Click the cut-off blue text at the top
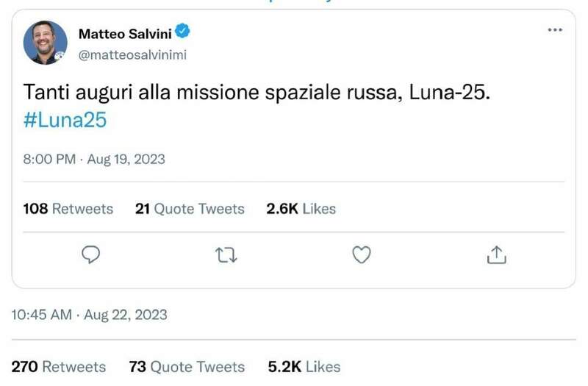This screenshot has height=386, width=588. tap(294, 2)
